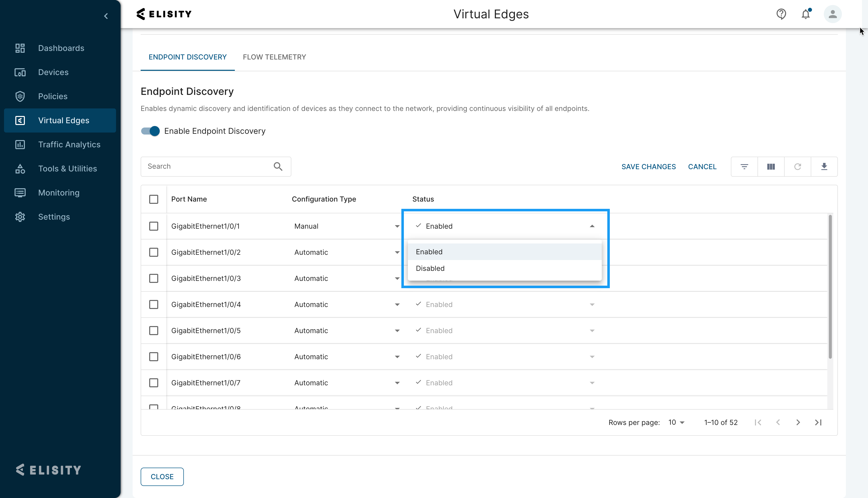Click the Close button
This screenshot has height=498, width=868.
coord(162,476)
